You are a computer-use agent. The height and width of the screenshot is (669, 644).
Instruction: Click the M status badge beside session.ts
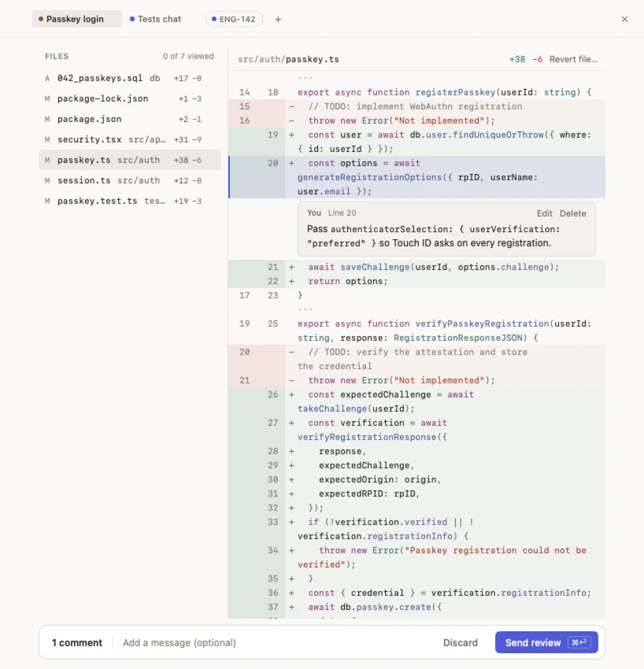pos(47,180)
